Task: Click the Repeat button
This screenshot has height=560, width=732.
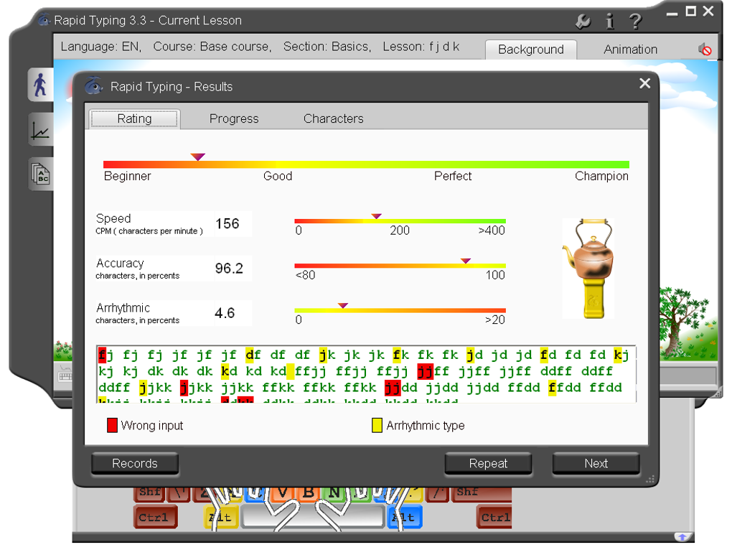Action: [488, 463]
